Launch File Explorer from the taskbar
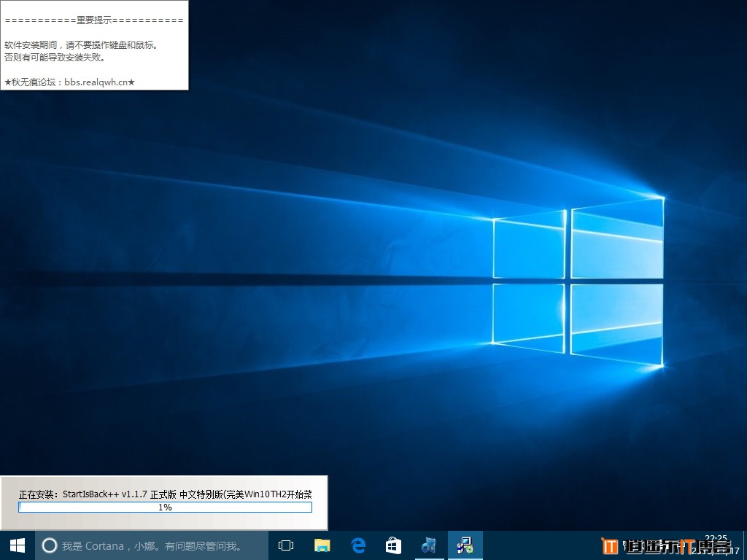The height and width of the screenshot is (560, 747). tap(322, 545)
